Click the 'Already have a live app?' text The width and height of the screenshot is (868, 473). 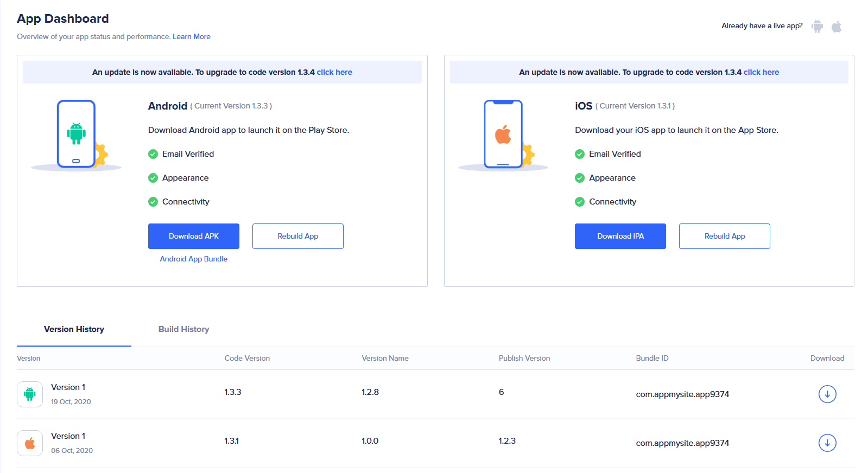tap(762, 25)
